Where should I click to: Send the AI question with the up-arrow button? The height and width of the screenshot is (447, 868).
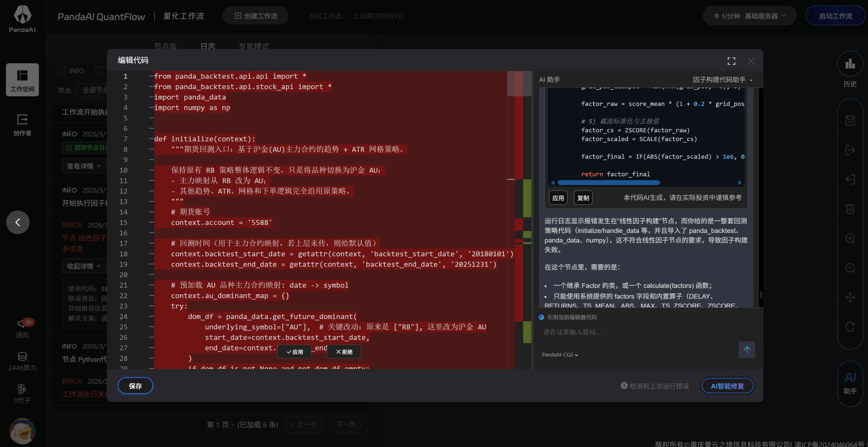coord(747,350)
